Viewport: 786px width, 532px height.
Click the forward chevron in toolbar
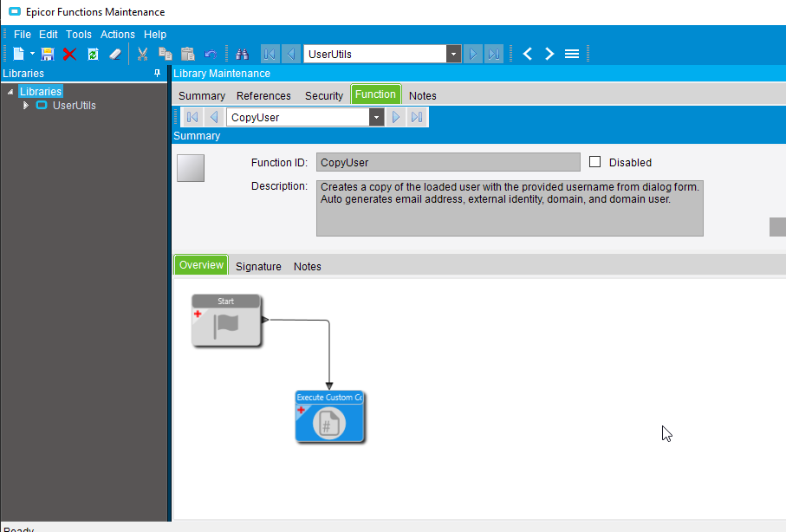[x=549, y=54]
